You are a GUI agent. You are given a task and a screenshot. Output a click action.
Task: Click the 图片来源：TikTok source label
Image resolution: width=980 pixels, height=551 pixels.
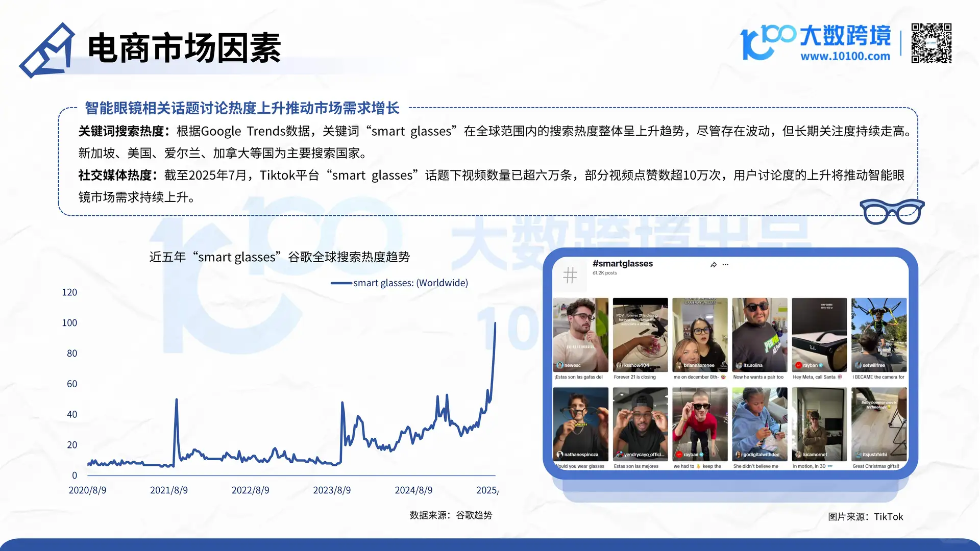tap(865, 517)
